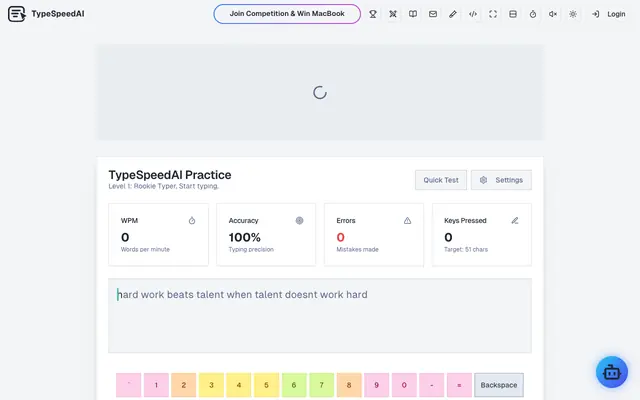Click the Backspace key on virtual keyboard
The image size is (640, 400).
pyautogui.click(x=499, y=385)
